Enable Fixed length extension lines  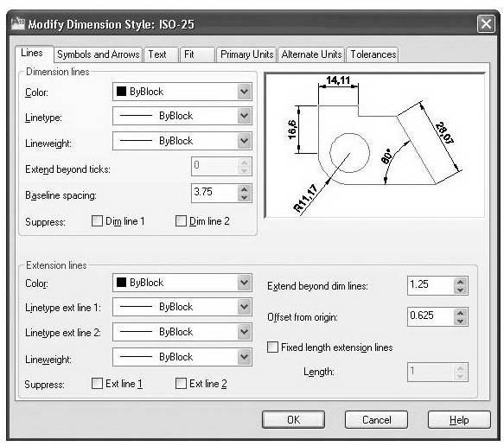(272, 347)
